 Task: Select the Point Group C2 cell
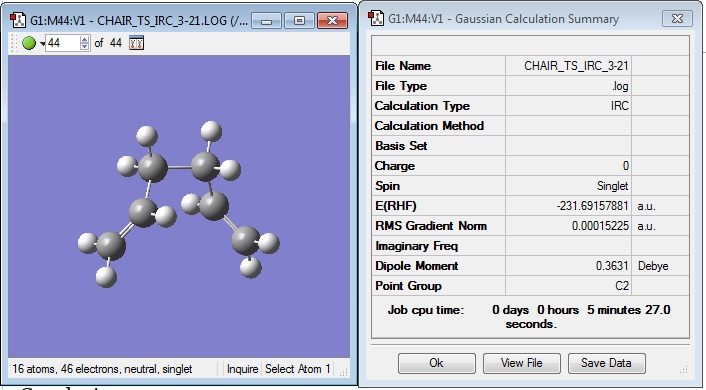point(568,286)
